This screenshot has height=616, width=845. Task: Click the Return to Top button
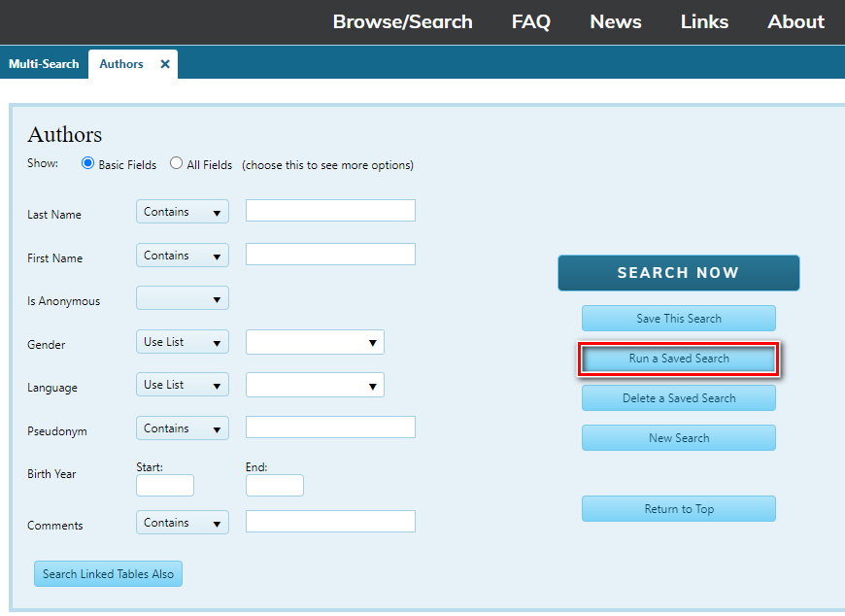[679, 509]
